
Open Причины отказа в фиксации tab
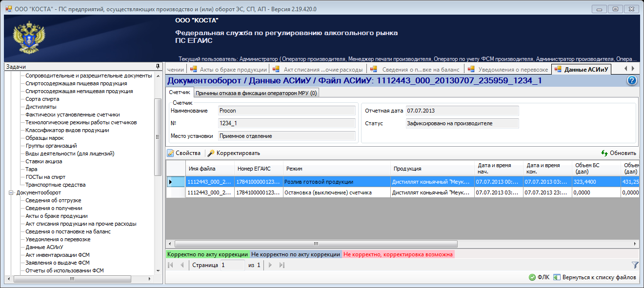256,93
